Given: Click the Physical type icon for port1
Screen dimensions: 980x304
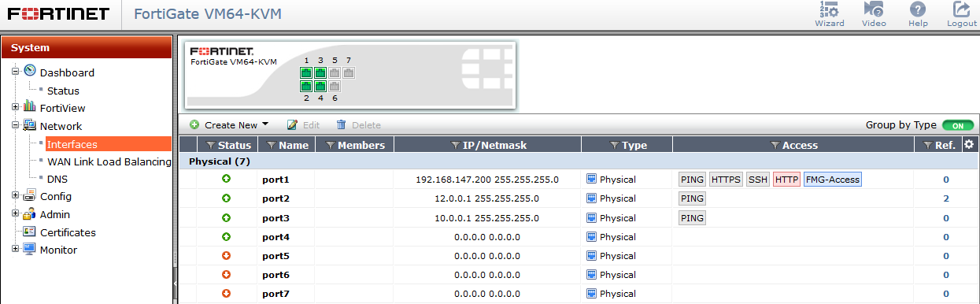Looking at the screenshot, I should (592, 180).
